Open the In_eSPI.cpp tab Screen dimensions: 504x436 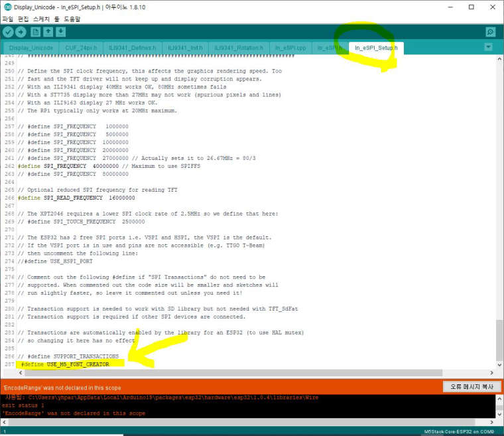290,48
